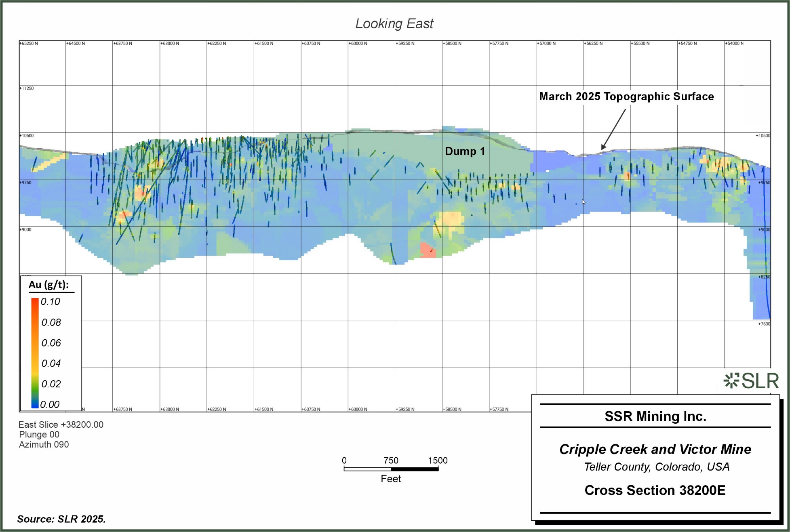Screen dimensions: 790x532
Task: Click the SSR Mining Inc. heading
Action: coord(655,416)
